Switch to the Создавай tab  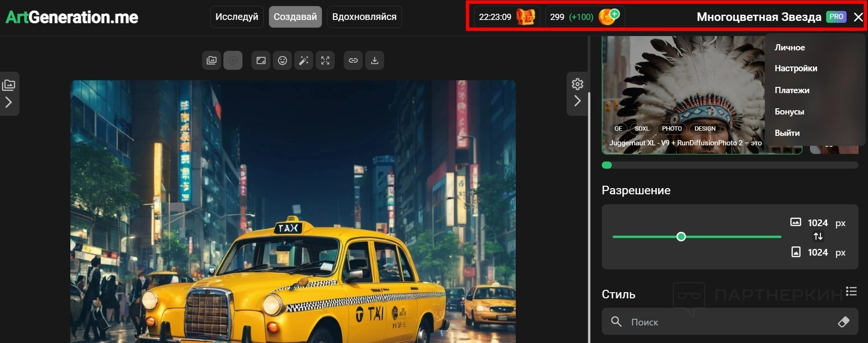[x=295, y=17]
